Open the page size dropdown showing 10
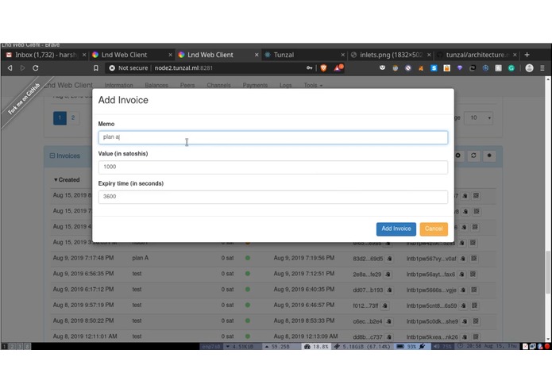 (x=478, y=118)
